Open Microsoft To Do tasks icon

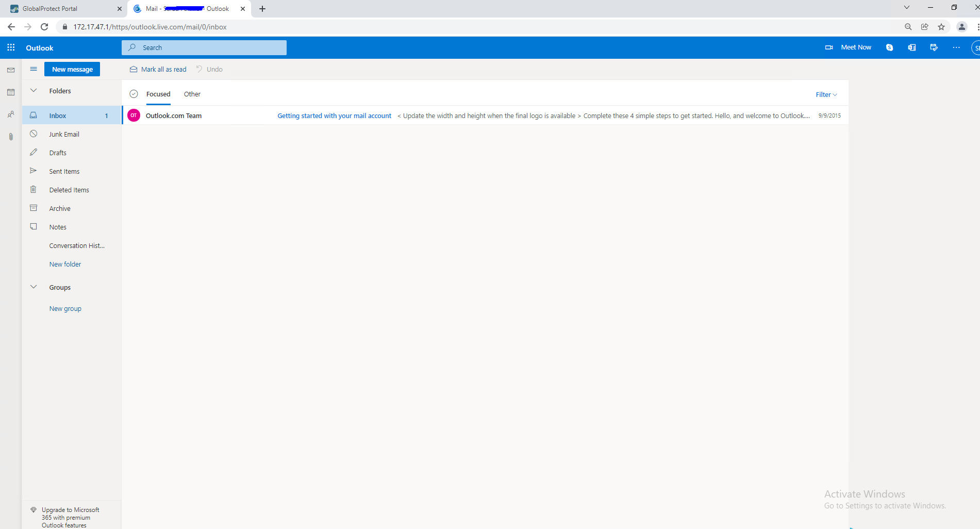tap(934, 47)
